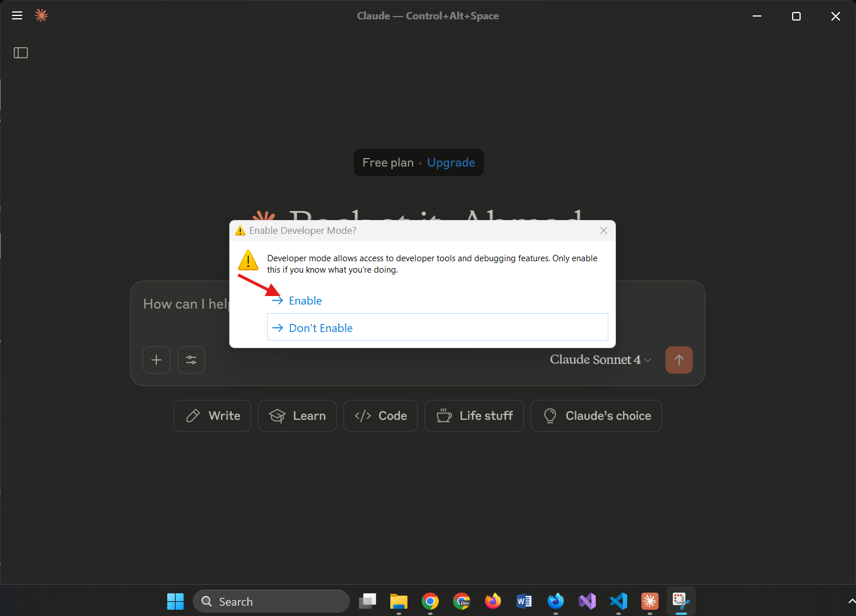Open Snipping Tool from the taskbar
The image size is (856, 616).
(x=681, y=601)
